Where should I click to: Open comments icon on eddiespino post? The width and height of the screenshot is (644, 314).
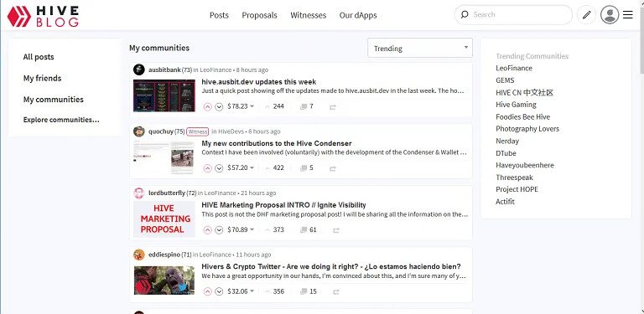(304, 291)
